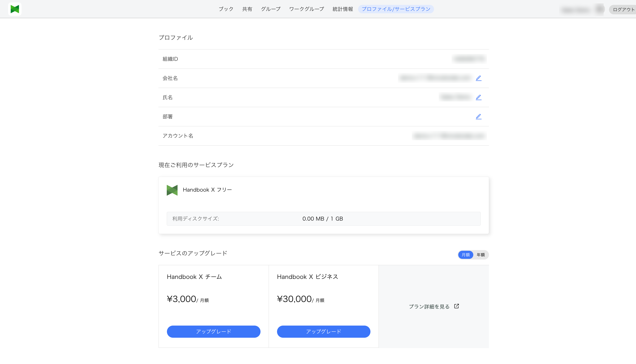636x364 pixels.
Task: Click the Handbook X logo in header
Action: (x=15, y=9)
